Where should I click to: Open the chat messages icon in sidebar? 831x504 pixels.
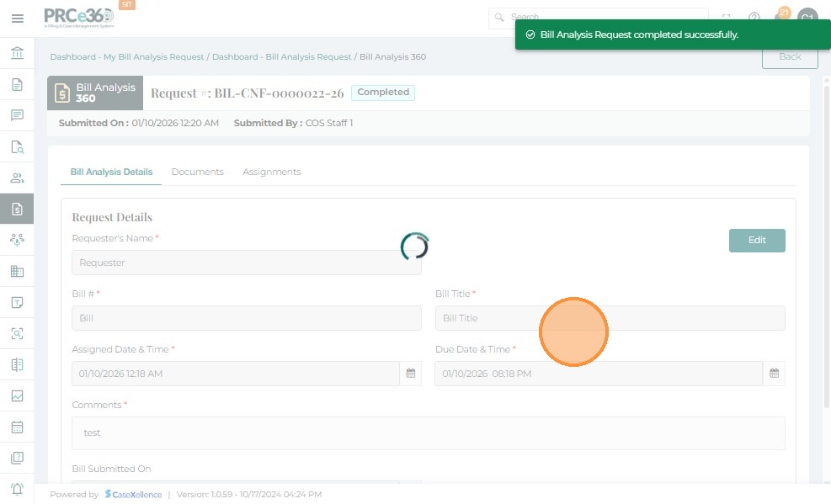[x=17, y=115]
